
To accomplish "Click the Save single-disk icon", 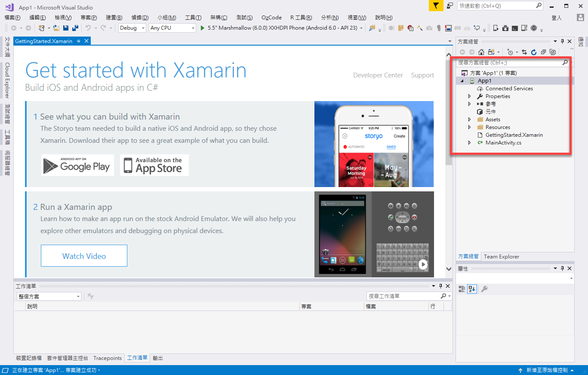I will (66, 28).
